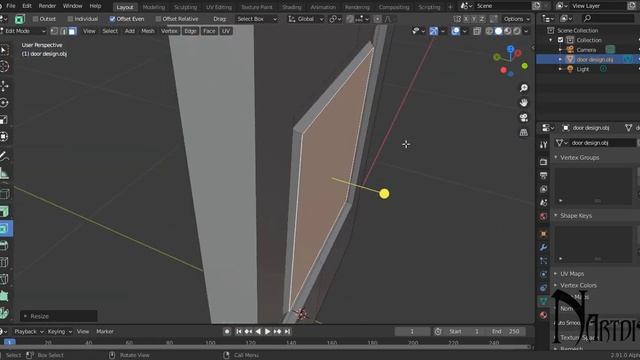Open the Keying dropdown in timeline
The width and height of the screenshot is (640, 360).
click(59, 331)
